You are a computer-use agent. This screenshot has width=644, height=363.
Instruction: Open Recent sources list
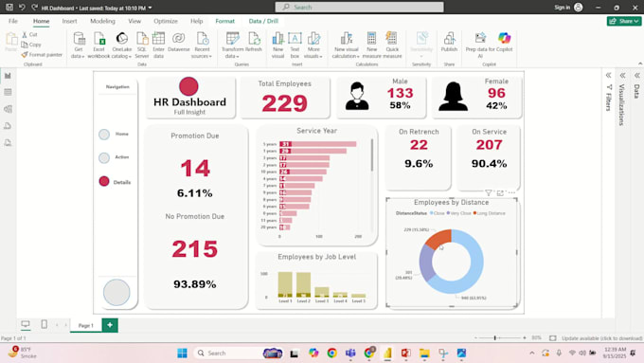pyautogui.click(x=202, y=45)
